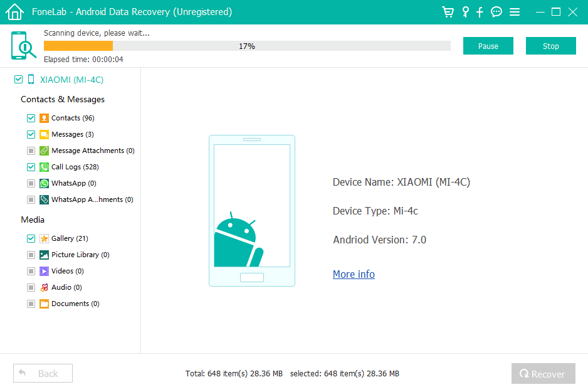The height and width of the screenshot is (392, 588).
Task: Toggle the Documents checkbox on
Action: [x=31, y=304]
